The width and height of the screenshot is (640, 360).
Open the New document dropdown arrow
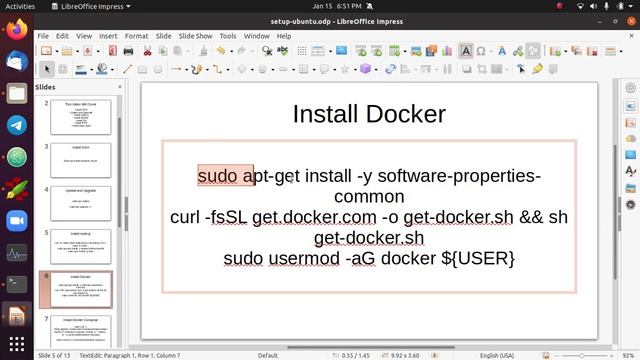point(57,51)
